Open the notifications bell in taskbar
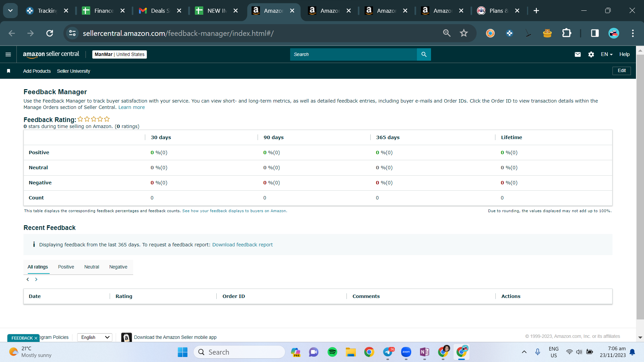This screenshot has width=644, height=362. [632, 352]
